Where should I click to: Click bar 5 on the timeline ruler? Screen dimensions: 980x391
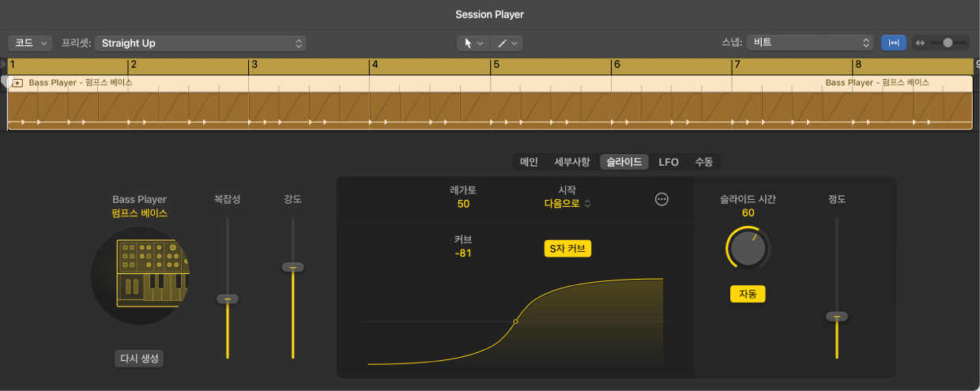[496, 66]
